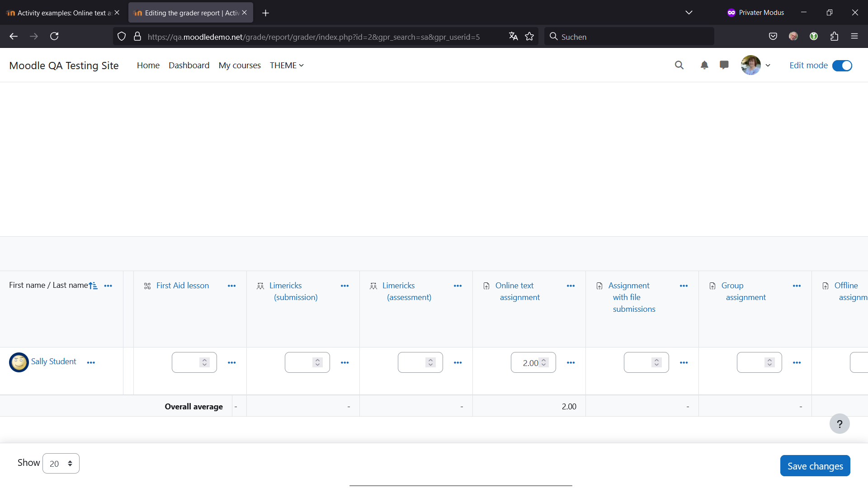Open Sally Student's profile link
This screenshot has height=488, width=868.
(53, 361)
